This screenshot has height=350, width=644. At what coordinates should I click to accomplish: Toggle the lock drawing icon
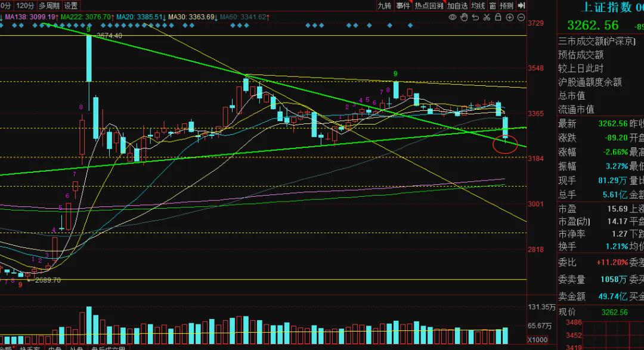coord(498,17)
